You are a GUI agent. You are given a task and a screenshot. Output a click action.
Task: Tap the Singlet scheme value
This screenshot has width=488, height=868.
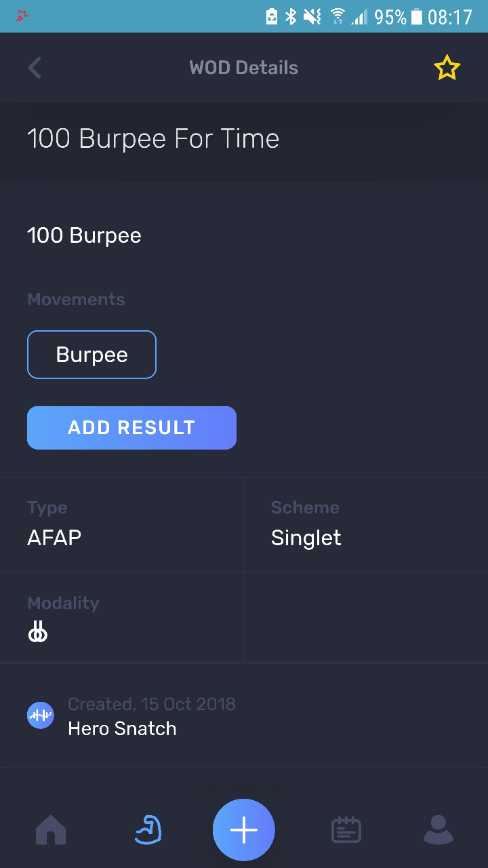306,538
